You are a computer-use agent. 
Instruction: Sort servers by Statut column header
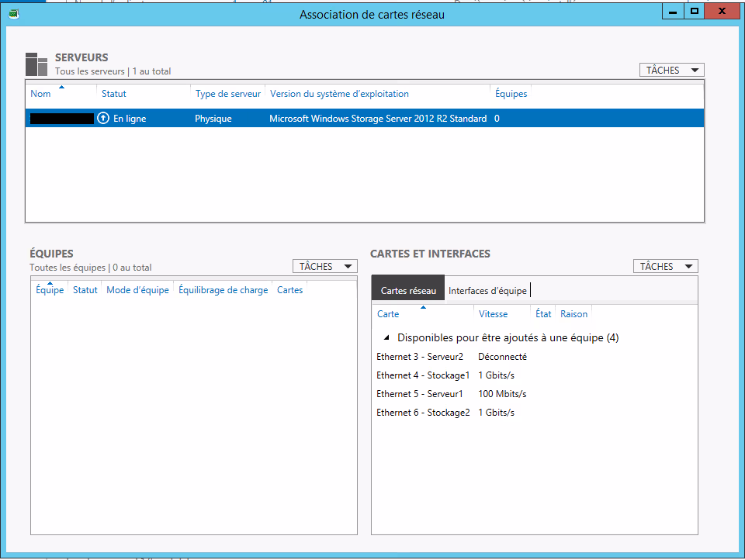point(113,94)
